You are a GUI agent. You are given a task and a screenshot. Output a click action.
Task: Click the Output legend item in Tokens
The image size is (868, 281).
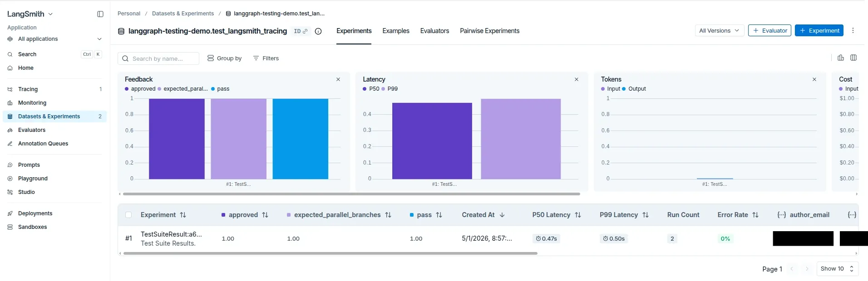click(634, 89)
